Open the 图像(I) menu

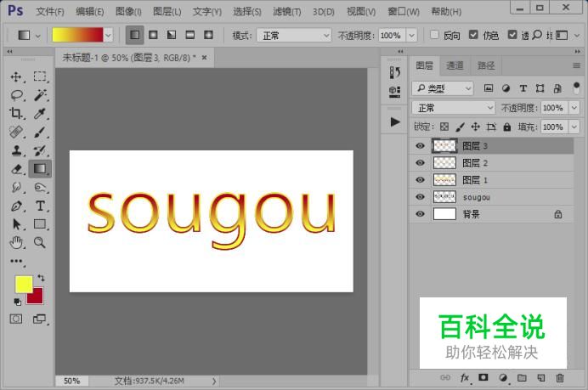(128, 12)
